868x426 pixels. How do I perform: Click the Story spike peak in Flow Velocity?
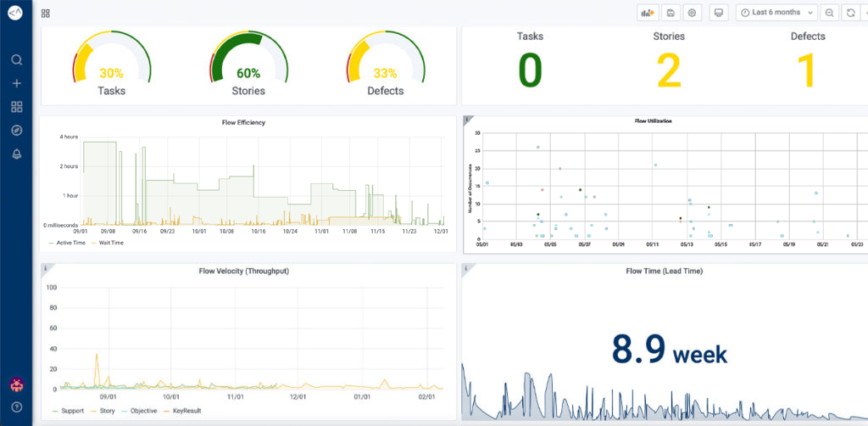[97, 355]
